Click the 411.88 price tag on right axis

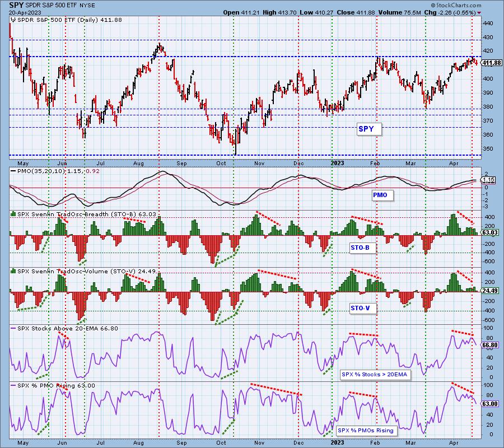coord(492,62)
